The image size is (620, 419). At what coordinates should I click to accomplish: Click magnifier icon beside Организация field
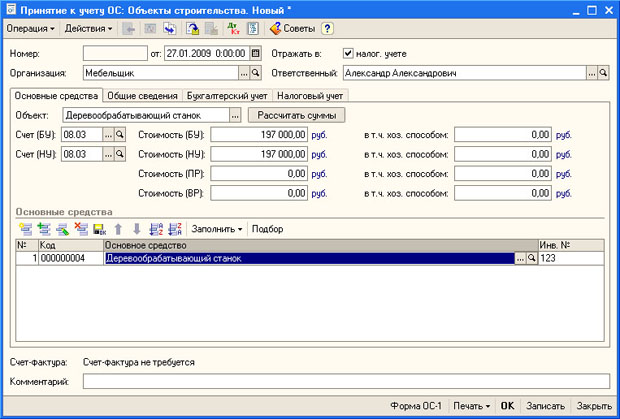(255, 73)
